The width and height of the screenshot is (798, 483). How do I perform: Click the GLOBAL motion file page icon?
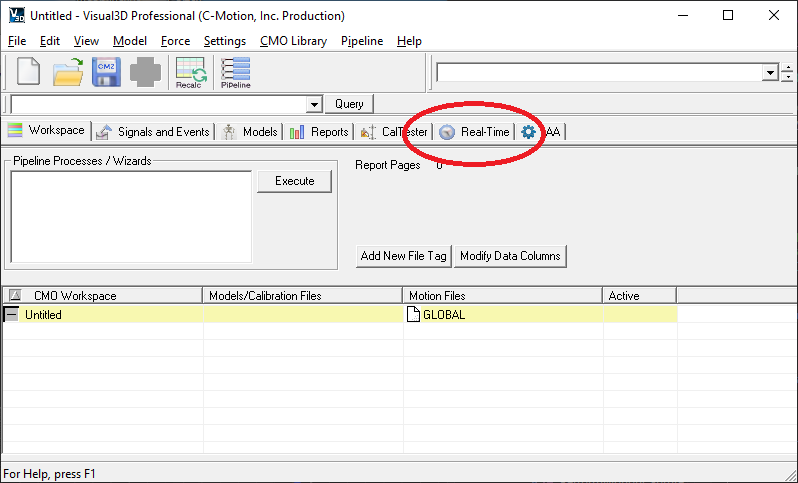(413, 315)
